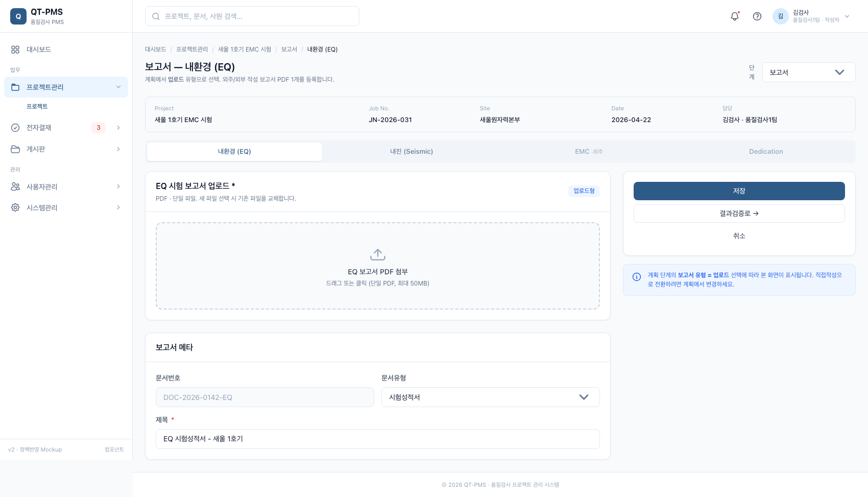Viewport: 868px width, 497px height.
Task: Click the 제목 title input field
Action: (377, 439)
